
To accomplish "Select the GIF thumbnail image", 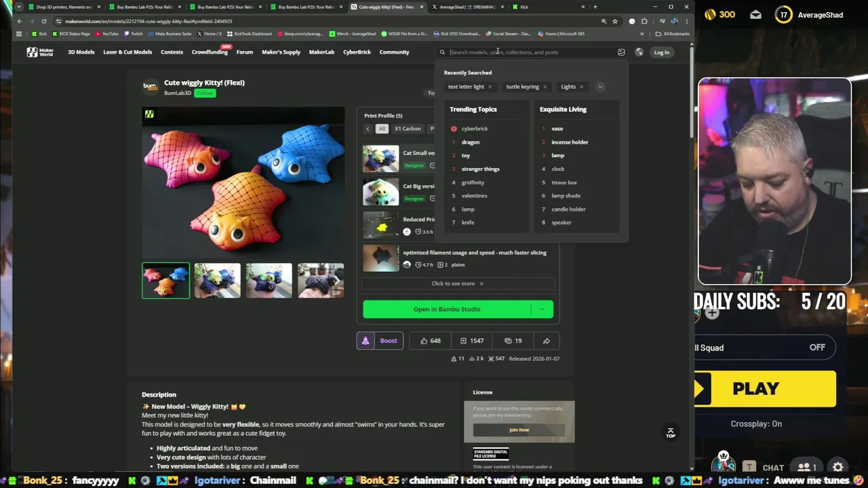I will (x=321, y=281).
